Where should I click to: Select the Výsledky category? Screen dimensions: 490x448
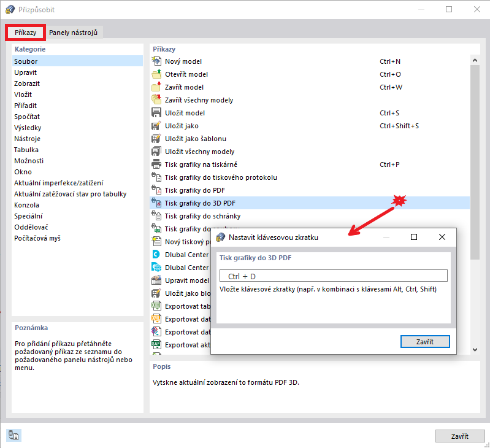click(x=77, y=128)
